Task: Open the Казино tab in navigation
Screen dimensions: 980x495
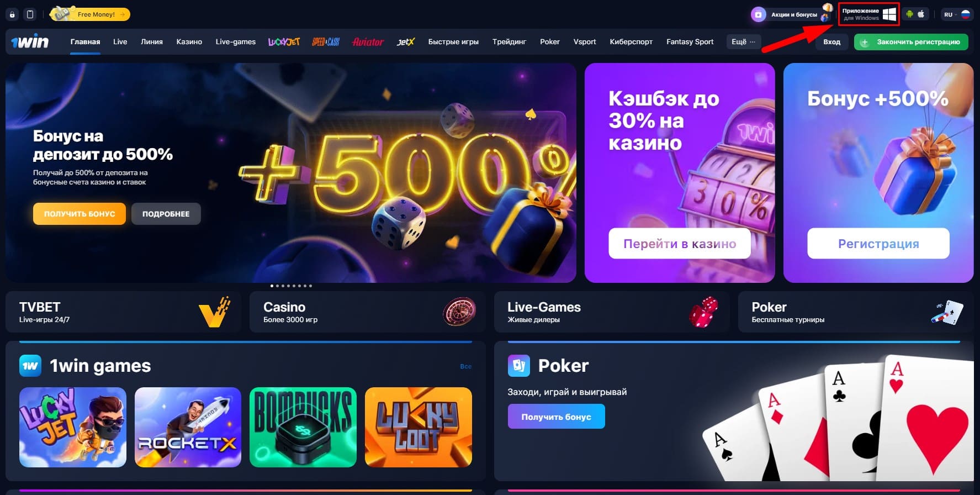Action: 189,42
